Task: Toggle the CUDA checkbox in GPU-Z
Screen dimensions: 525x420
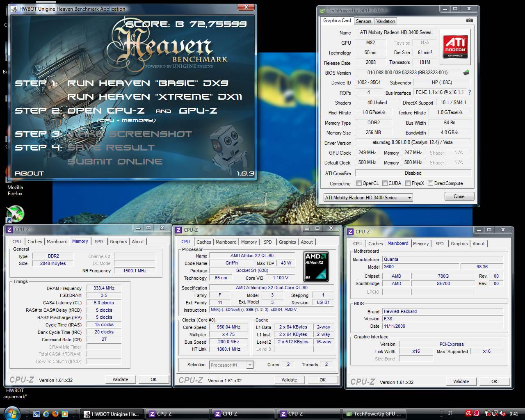Action: click(x=385, y=183)
